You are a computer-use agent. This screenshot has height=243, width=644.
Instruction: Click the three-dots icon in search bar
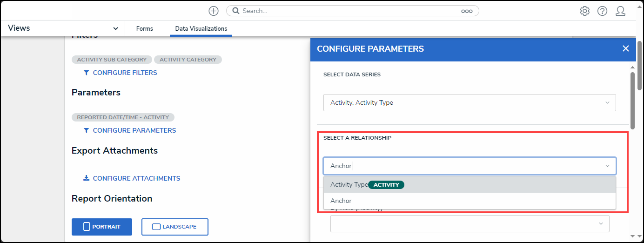(x=467, y=11)
